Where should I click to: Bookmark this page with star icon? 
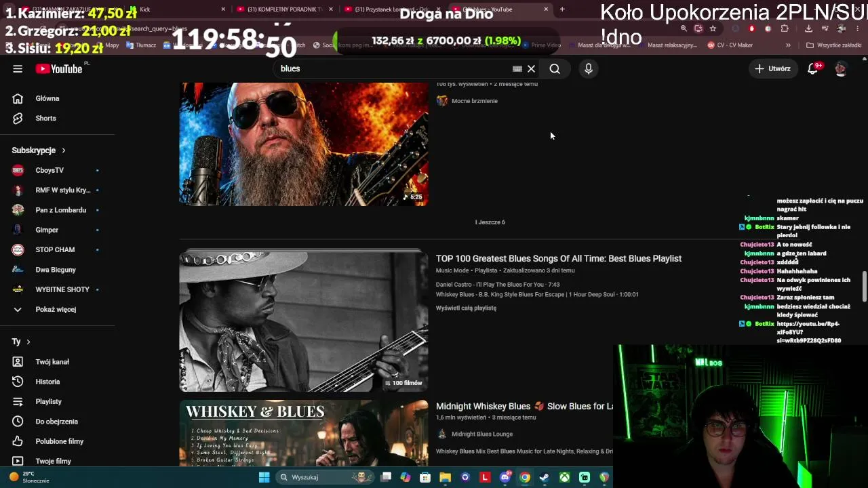coord(713,28)
